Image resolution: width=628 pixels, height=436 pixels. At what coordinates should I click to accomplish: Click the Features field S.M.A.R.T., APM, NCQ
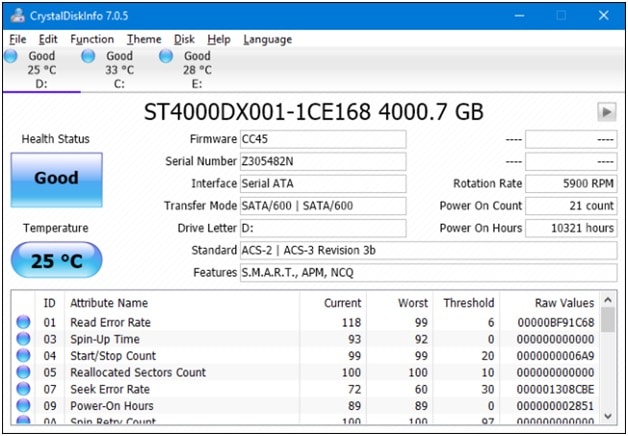pos(428,273)
